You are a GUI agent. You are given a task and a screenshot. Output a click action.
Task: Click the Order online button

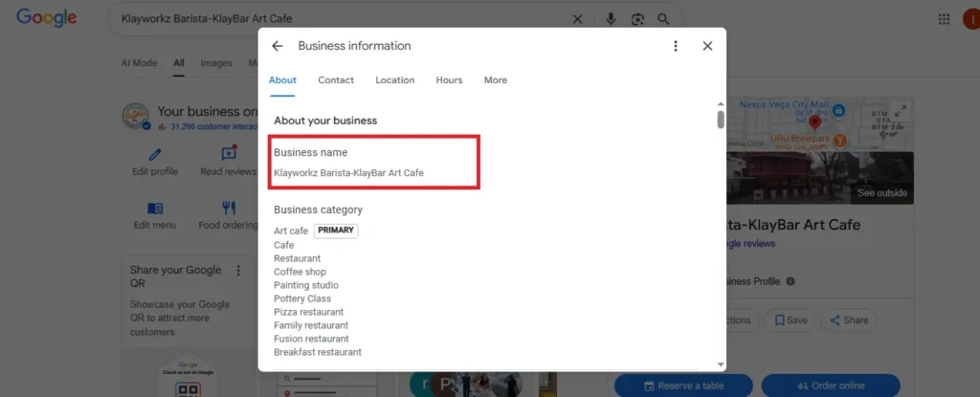point(831,386)
